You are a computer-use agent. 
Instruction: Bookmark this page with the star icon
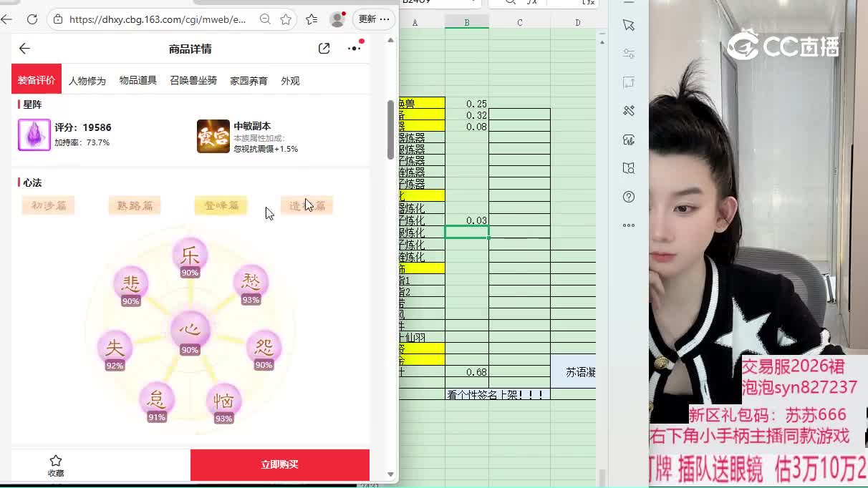[286, 19]
